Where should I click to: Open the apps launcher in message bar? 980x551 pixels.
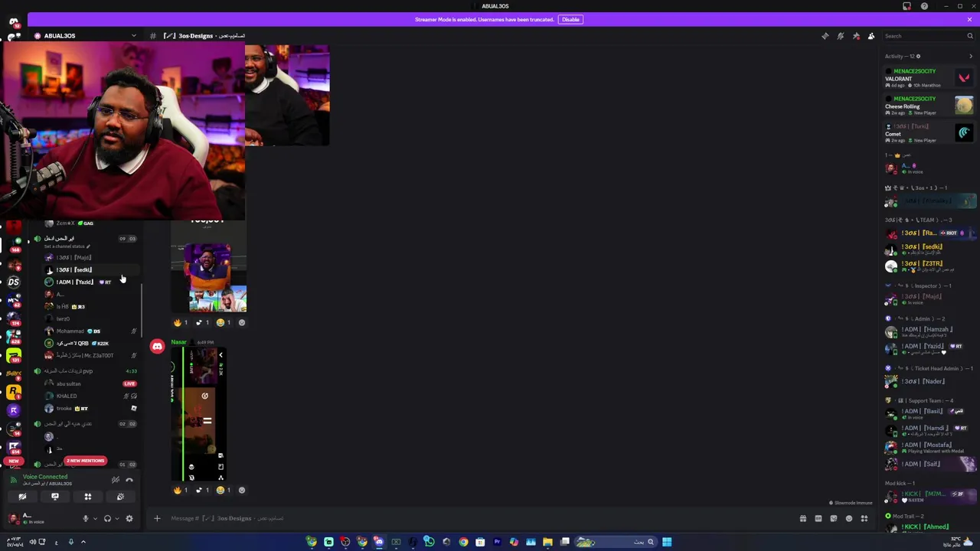coord(864,519)
